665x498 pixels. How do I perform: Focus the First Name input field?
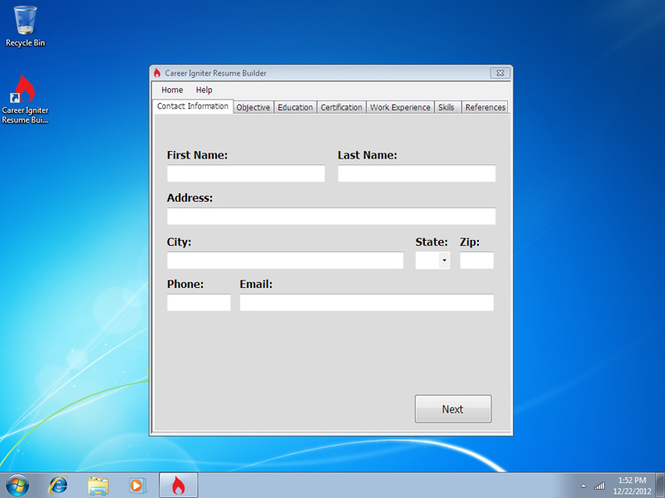246,173
